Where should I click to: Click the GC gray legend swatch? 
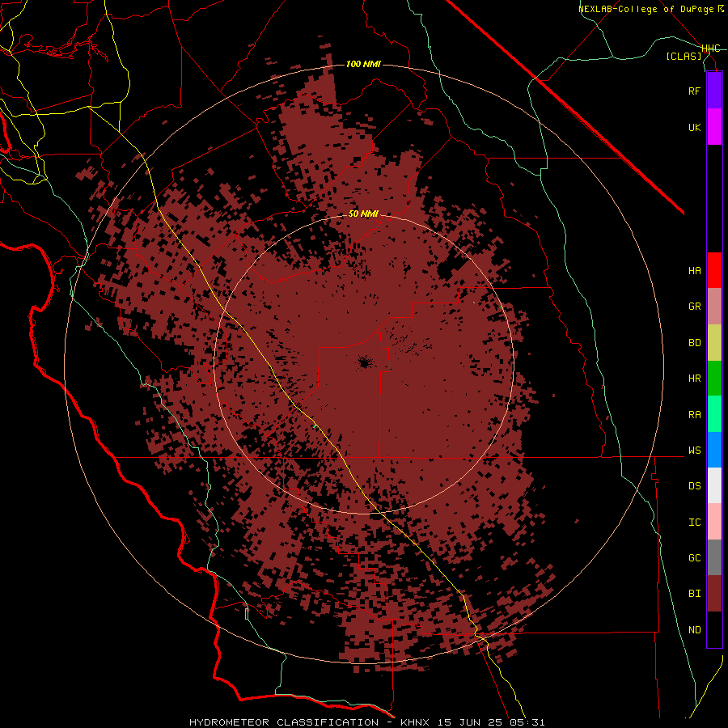coord(714,557)
